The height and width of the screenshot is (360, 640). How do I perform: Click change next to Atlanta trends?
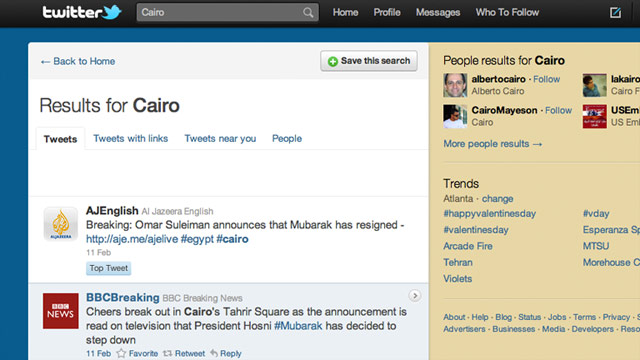click(498, 199)
